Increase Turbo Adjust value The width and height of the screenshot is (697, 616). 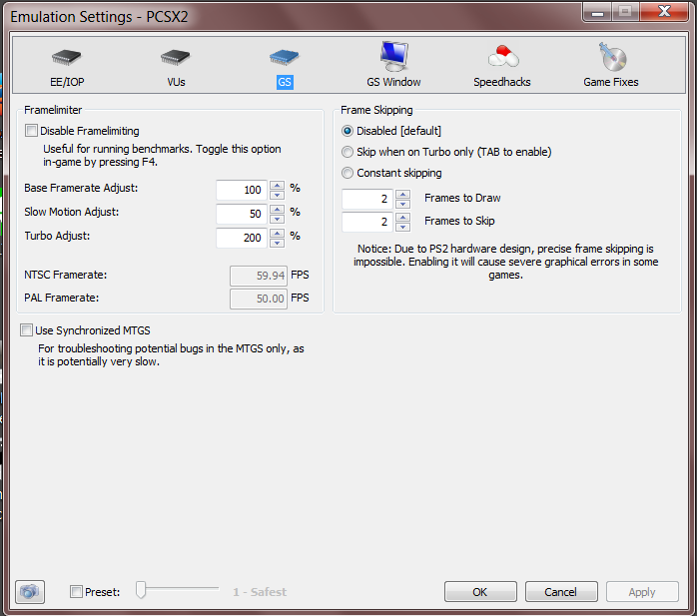click(x=277, y=233)
